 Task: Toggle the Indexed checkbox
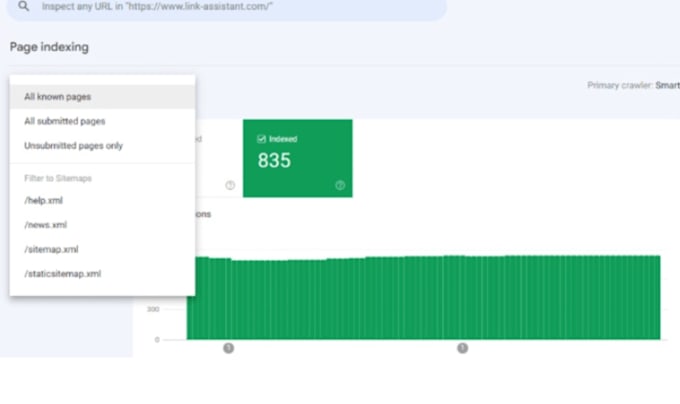[262, 139]
